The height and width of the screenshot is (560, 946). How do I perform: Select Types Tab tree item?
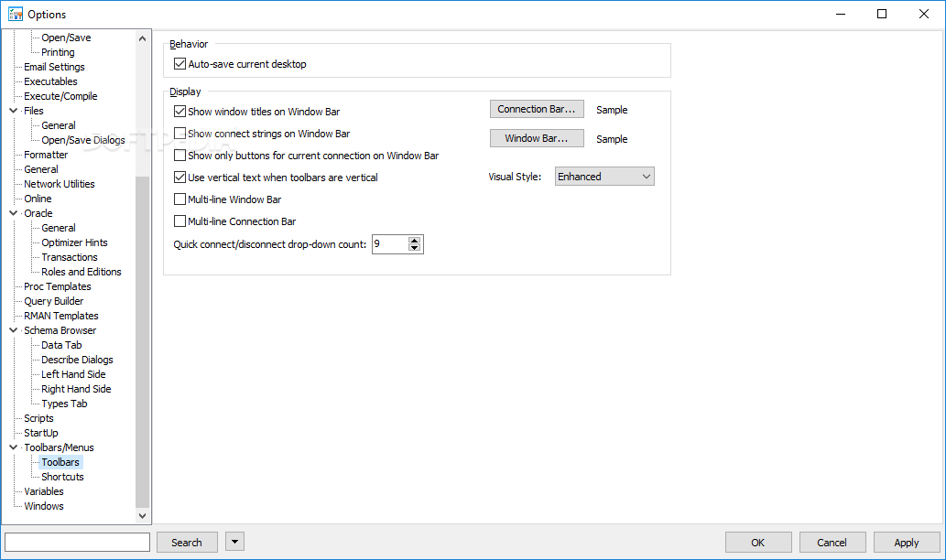(64, 404)
